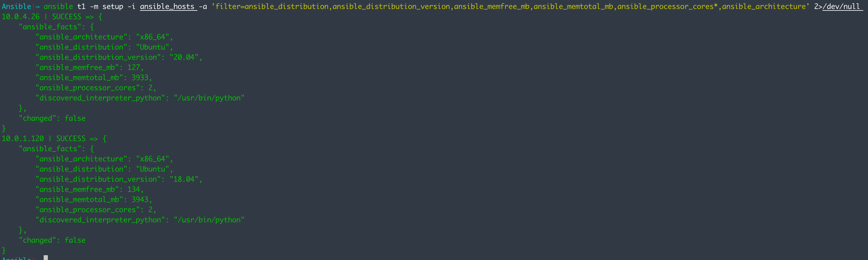The height and width of the screenshot is (260, 868).
Task: Click the ansible_memfree_mb value 127
Action: 133,68
